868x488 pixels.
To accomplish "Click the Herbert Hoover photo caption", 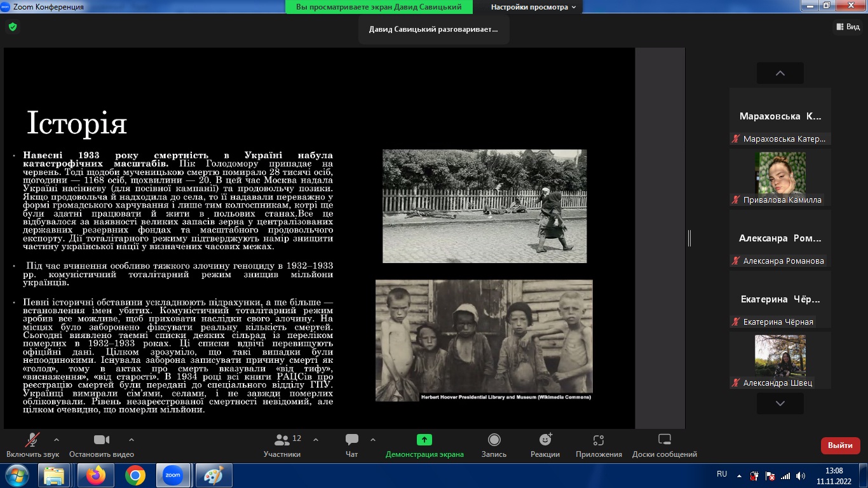I will point(506,397).
